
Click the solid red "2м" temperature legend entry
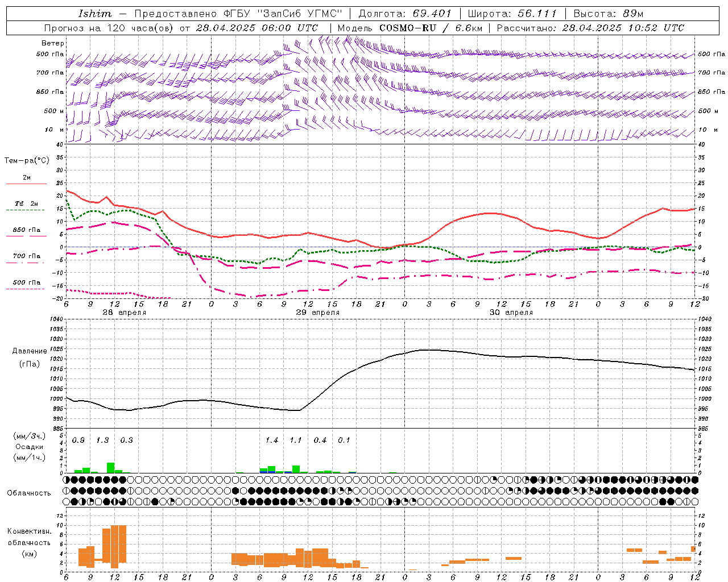click(27, 178)
